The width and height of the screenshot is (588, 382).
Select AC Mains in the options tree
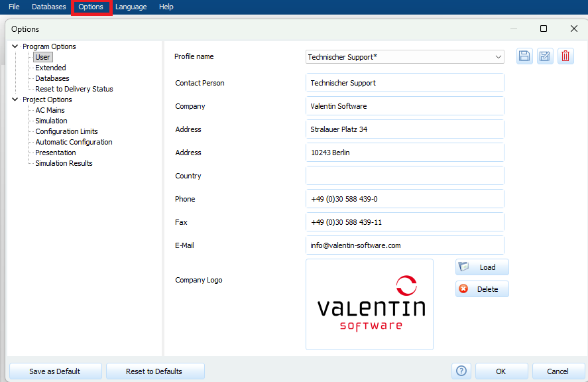(x=50, y=110)
